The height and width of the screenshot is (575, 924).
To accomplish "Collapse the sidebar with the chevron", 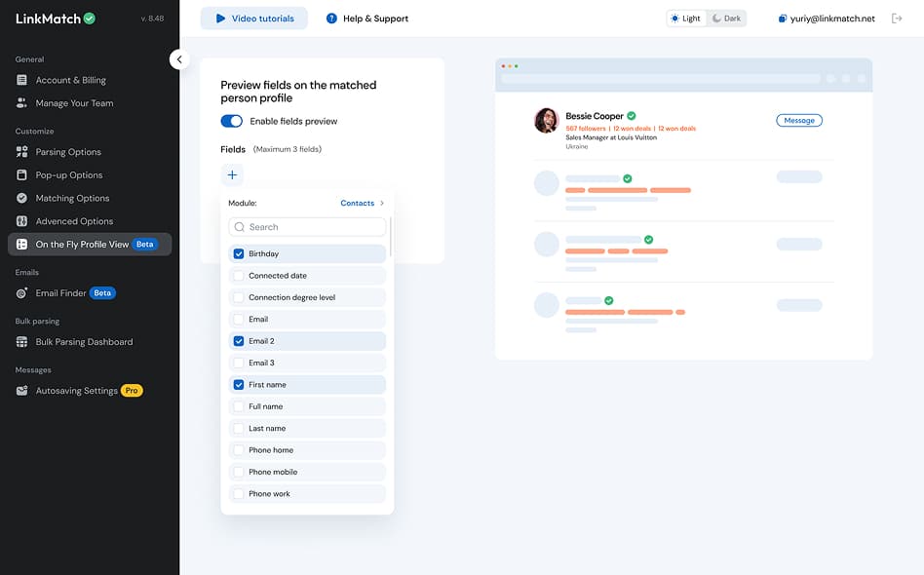I will pos(178,58).
